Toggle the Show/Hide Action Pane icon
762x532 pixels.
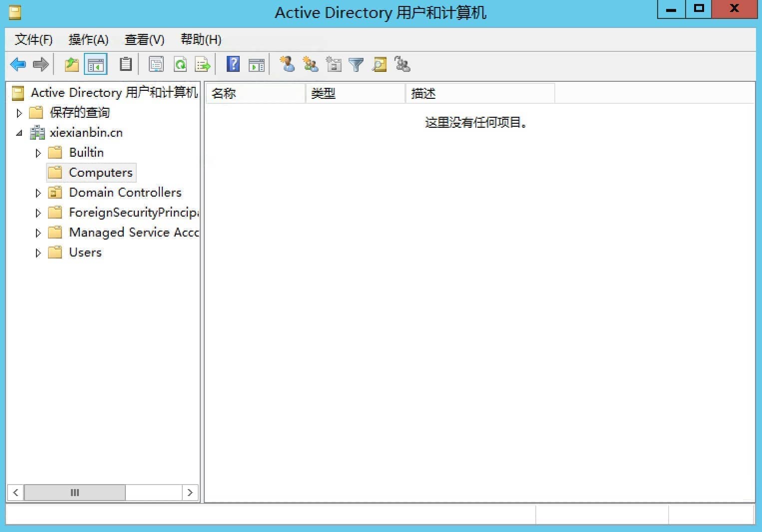(x=257, y=64)
